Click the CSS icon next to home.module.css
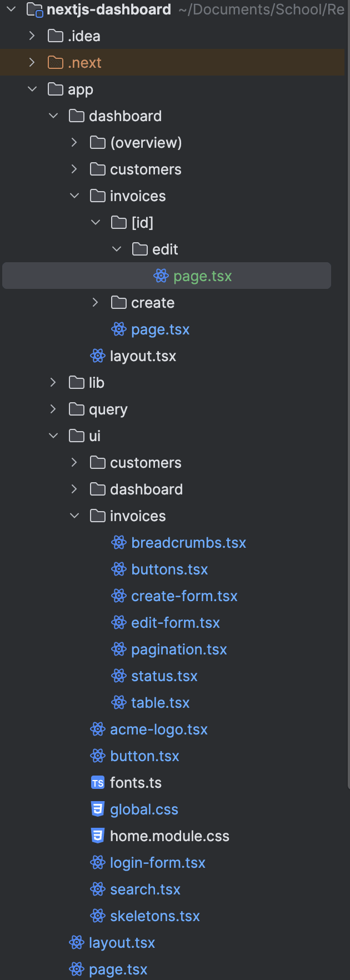The image size is (350, 980). (x=98, y=836)
